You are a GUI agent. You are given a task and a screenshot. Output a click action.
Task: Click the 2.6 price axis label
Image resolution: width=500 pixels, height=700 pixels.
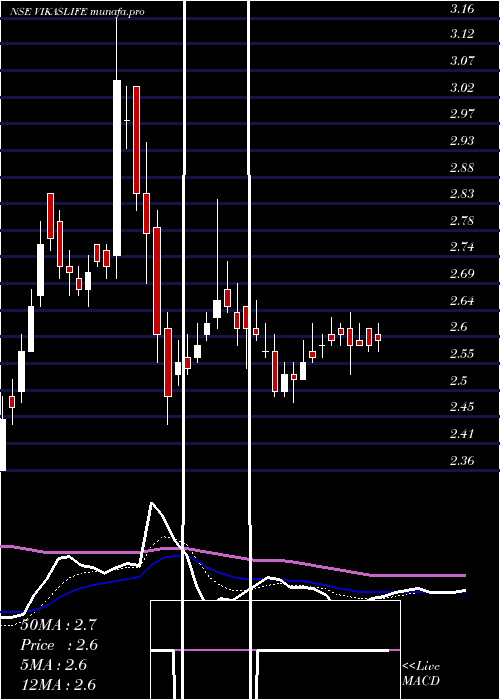point(459,327)
